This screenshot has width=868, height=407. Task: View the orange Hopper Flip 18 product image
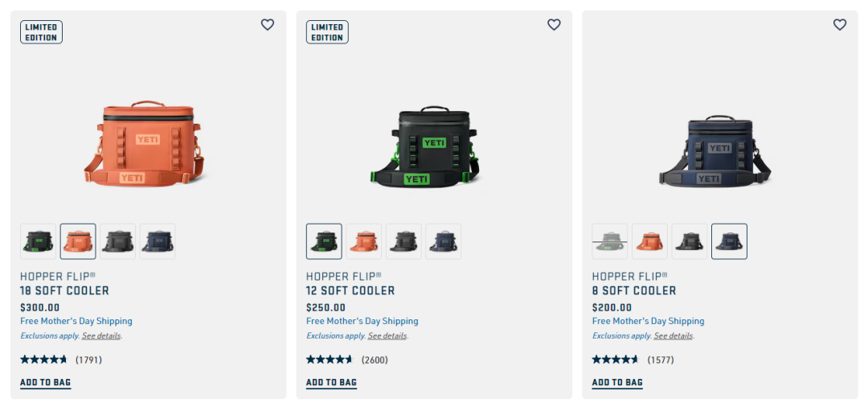click(144, 143)
